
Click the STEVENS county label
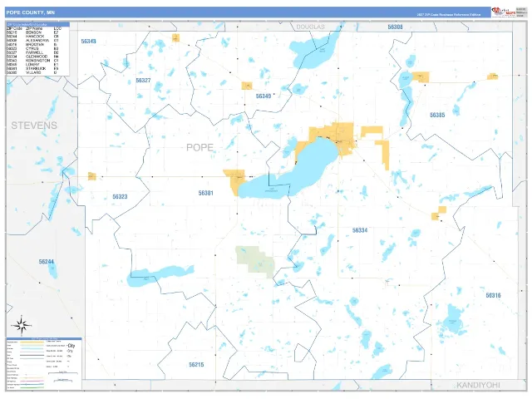pyautogui.click(x=34, y=126)
